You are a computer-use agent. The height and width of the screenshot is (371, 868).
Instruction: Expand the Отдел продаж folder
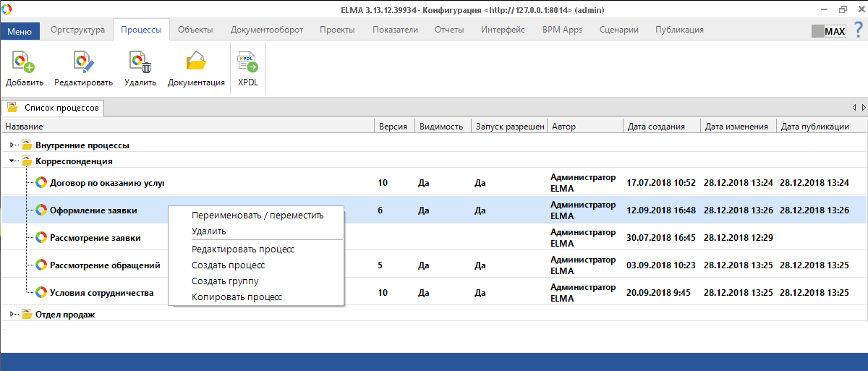13,315
